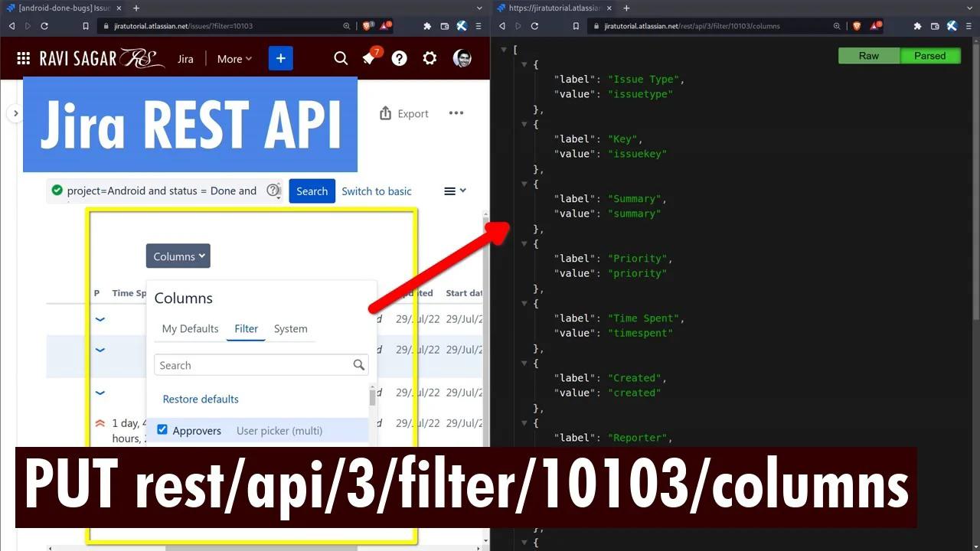Image resolution: width=980 pixels, height=551 pixels.
Task: Select the Parsed JSON view
Action: tap(929, 55)
